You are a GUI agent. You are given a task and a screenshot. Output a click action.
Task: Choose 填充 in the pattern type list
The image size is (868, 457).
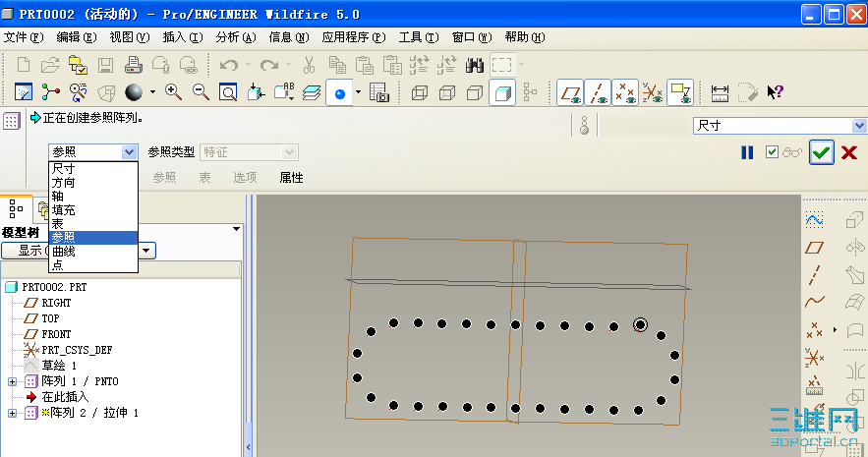click(93, 210)
